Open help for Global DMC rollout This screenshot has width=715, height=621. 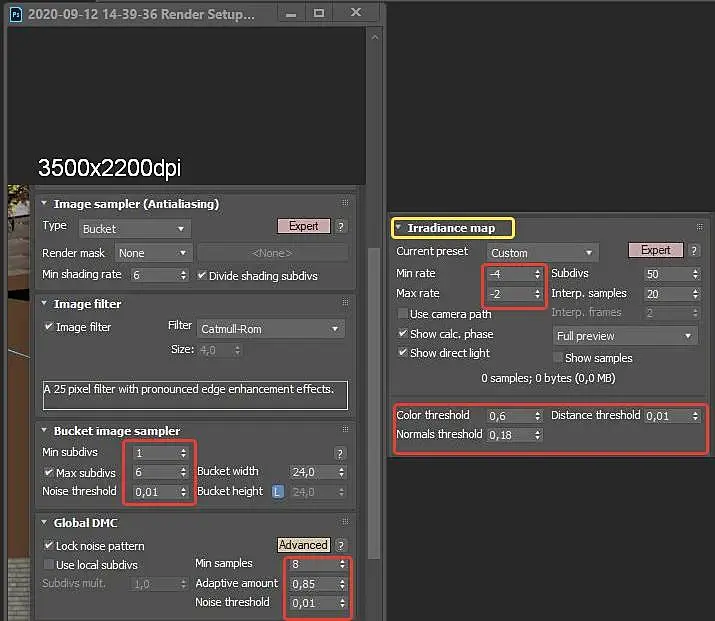tap(340, 545)
